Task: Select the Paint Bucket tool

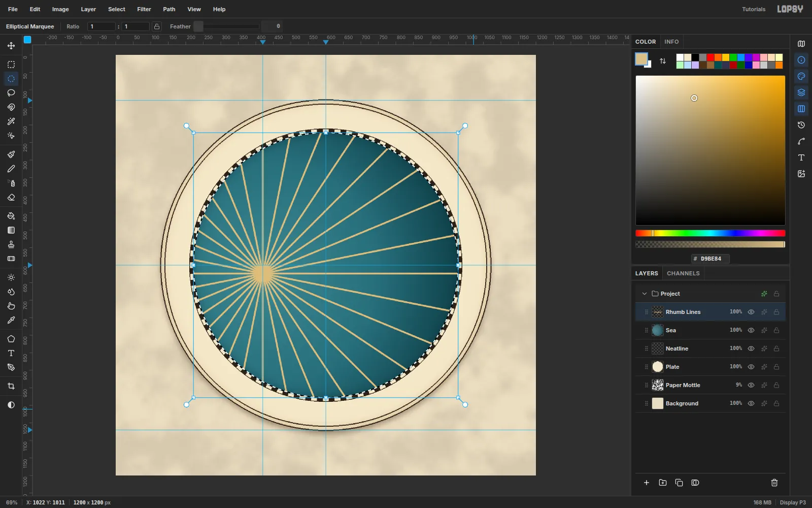Action: 11,216
